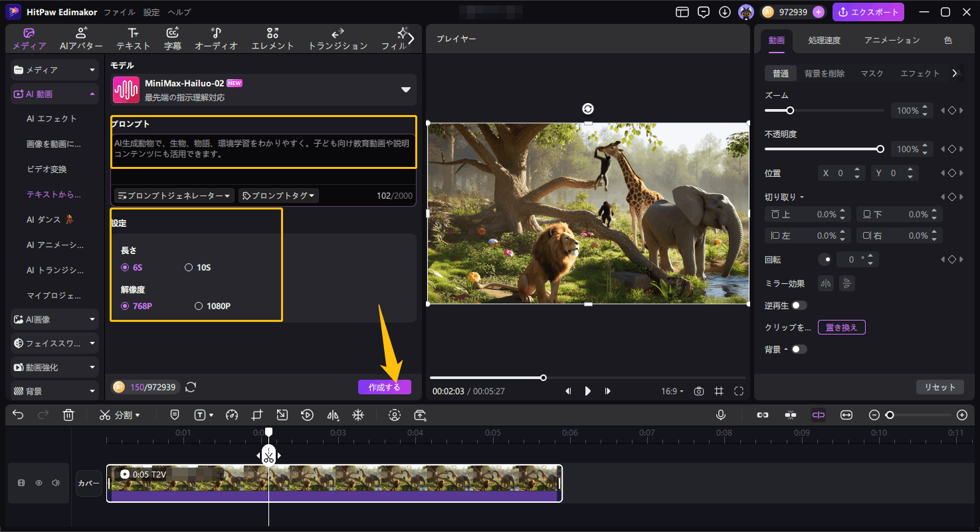This screenshot has width=980, height=532.
Task: Open the プロンプトジェネレーター dropdown
Action: [174, 196]
